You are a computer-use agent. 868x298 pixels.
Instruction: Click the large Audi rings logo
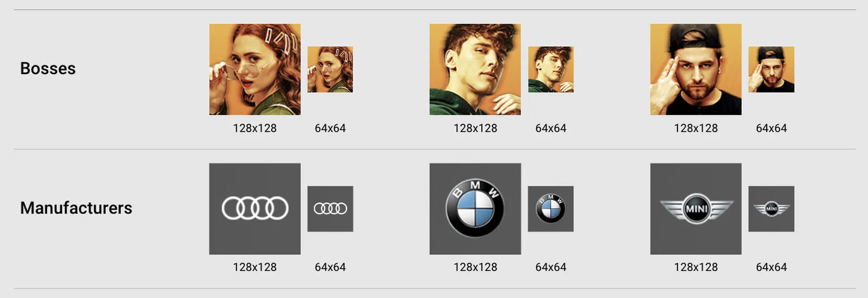point(254,209)
